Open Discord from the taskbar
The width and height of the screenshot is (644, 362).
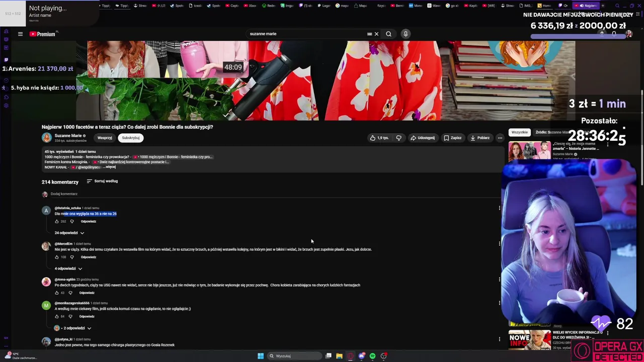click(362, 356)
